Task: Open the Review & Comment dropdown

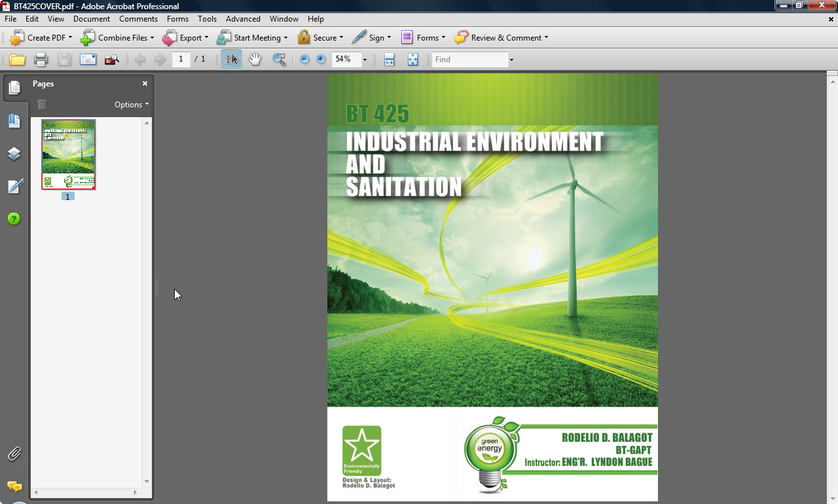Action: coord(501,38)
